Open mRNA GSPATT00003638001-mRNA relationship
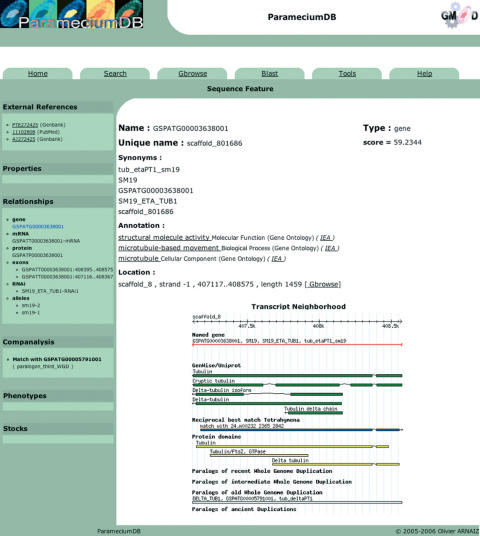Screen dimensions: 480x536 point(46,241)
